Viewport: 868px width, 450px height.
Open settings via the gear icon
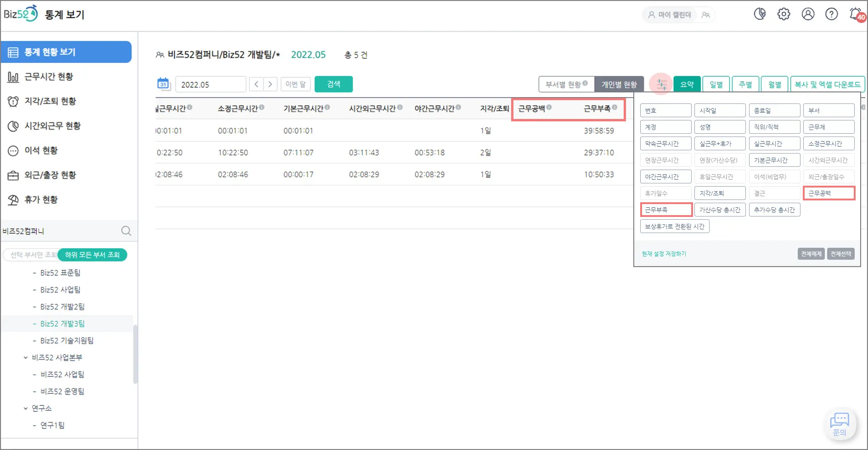[784, 14]
